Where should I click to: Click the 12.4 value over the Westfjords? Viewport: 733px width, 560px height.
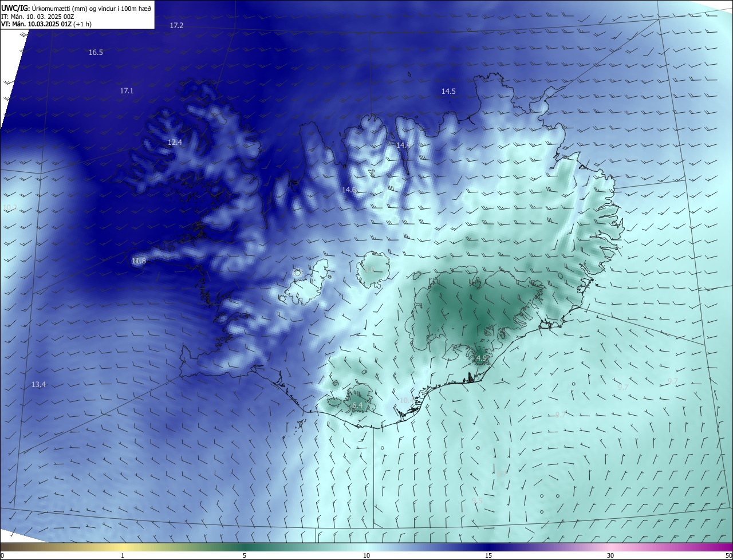(175, 143)
